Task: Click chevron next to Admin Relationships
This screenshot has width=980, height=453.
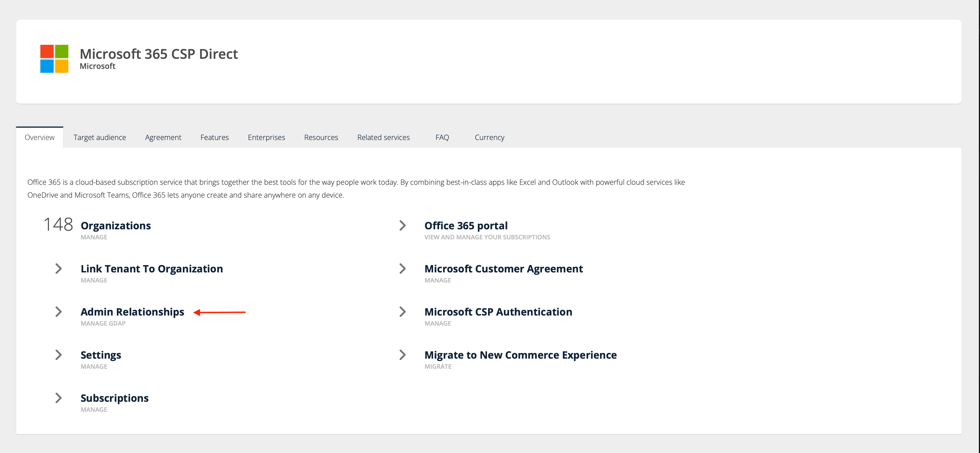Action: [x=58, y=312]
